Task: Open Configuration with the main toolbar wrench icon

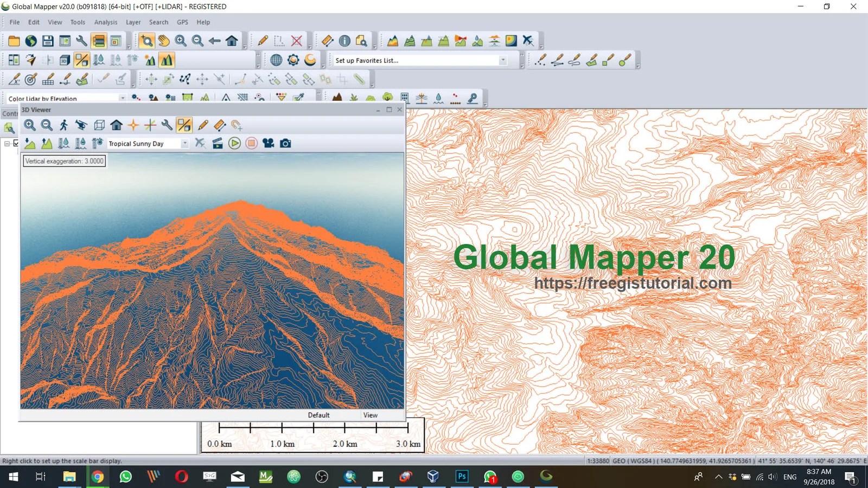Action: [x=81, y=41]
